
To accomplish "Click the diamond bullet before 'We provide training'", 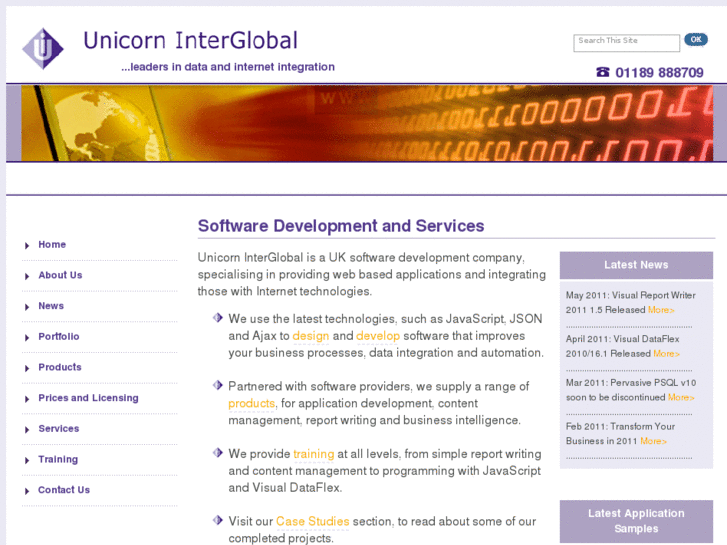I will click(x=217, y=452).
